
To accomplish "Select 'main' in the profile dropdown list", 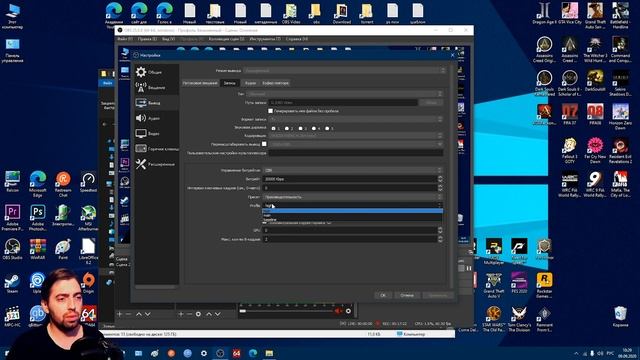I will pyautogui.click(x=353, y=216).
